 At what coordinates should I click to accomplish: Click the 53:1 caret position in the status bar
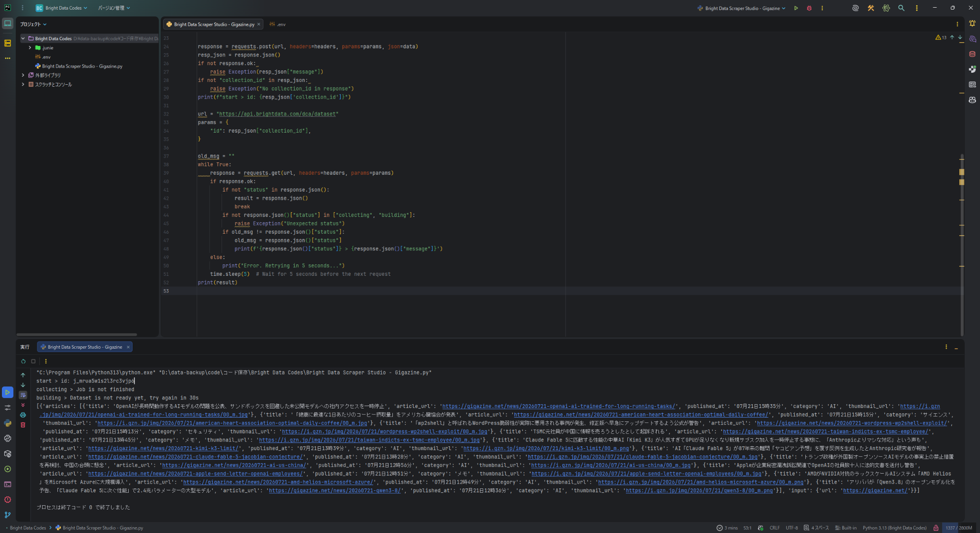point(747,528)
